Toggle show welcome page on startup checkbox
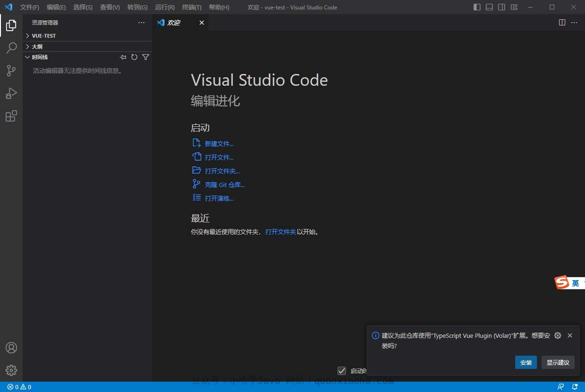This screenshot has height=392, width=585. (x=342, y=371)
